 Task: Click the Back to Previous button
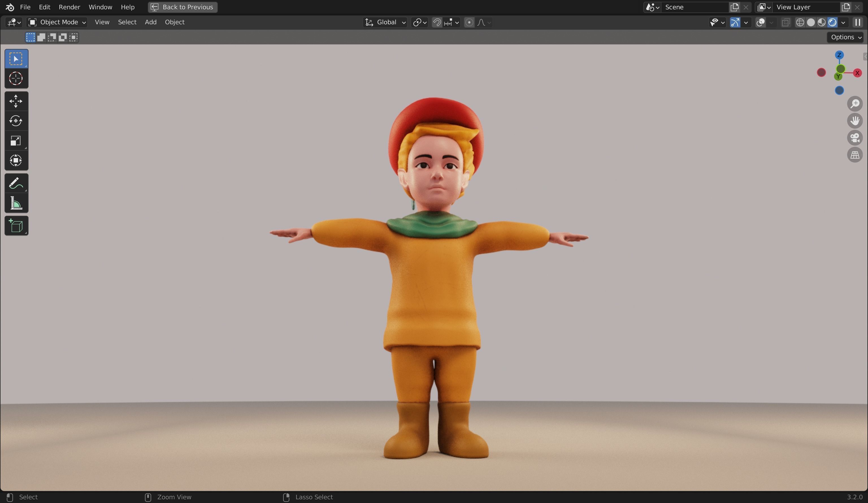[x=183, y=7]
